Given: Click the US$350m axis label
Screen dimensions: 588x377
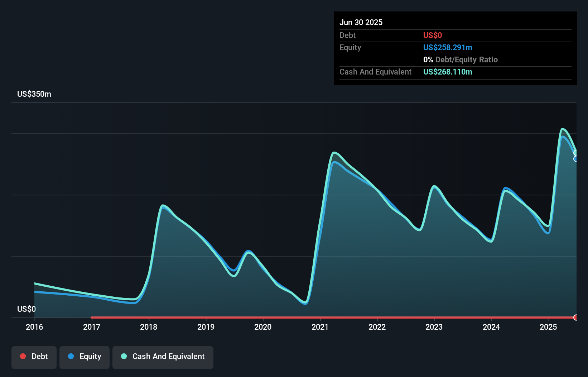Looking at the screenshot, I should [x=34, y=94].
